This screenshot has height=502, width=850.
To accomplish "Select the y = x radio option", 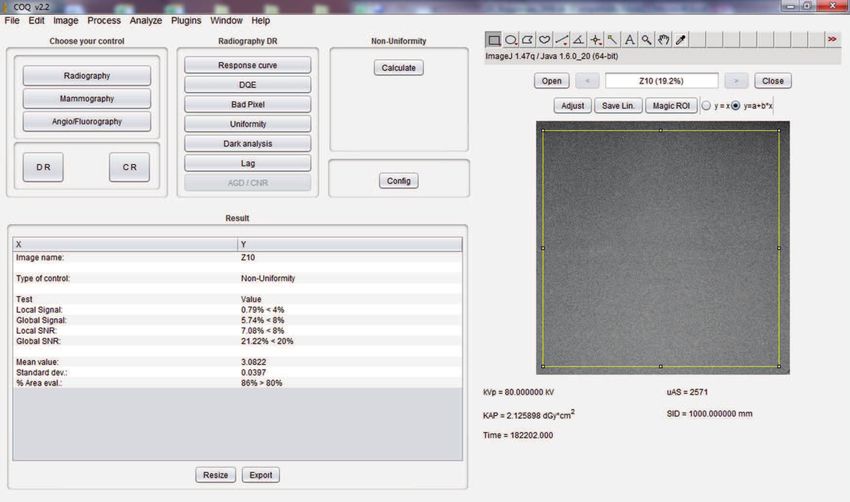I will click(706, 106).
